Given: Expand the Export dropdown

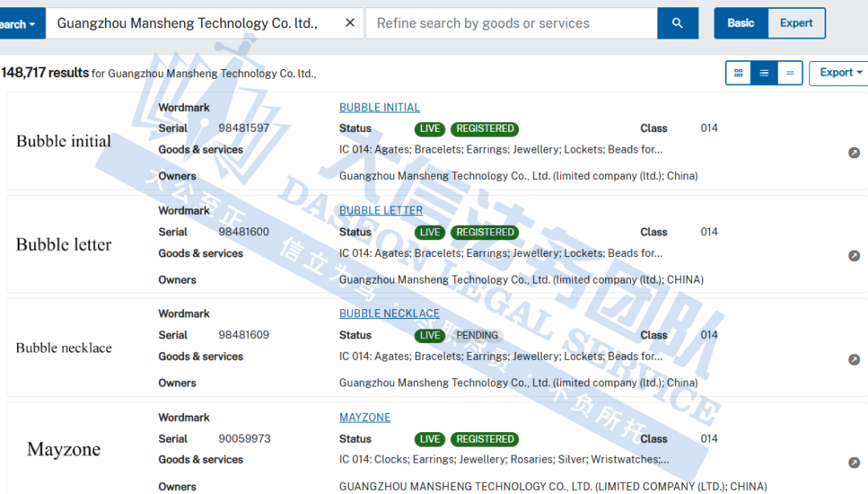Looking at the screenshot, I should click(840, 73).
